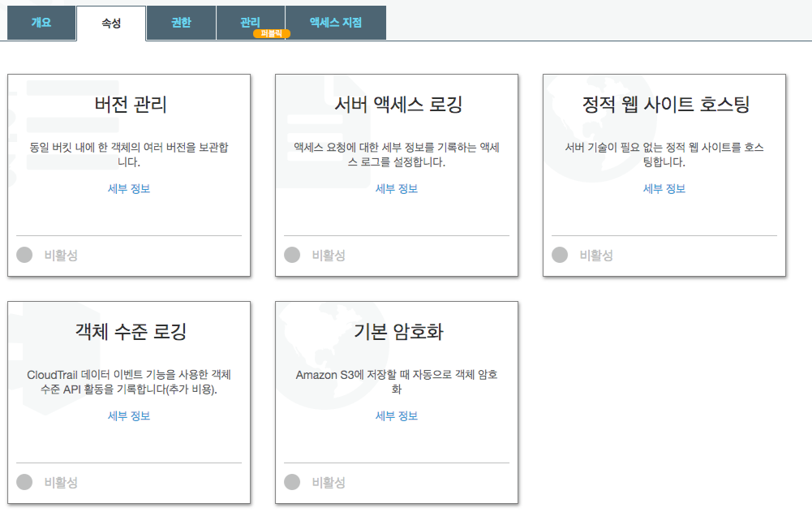Click 비활성 status text in 기본 암호화 card

tap(329, 483)
